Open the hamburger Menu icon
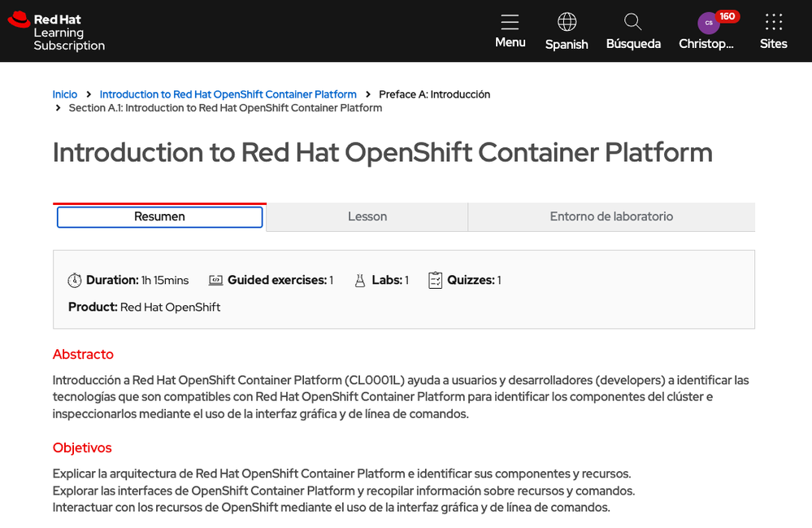 click(510, 22)
